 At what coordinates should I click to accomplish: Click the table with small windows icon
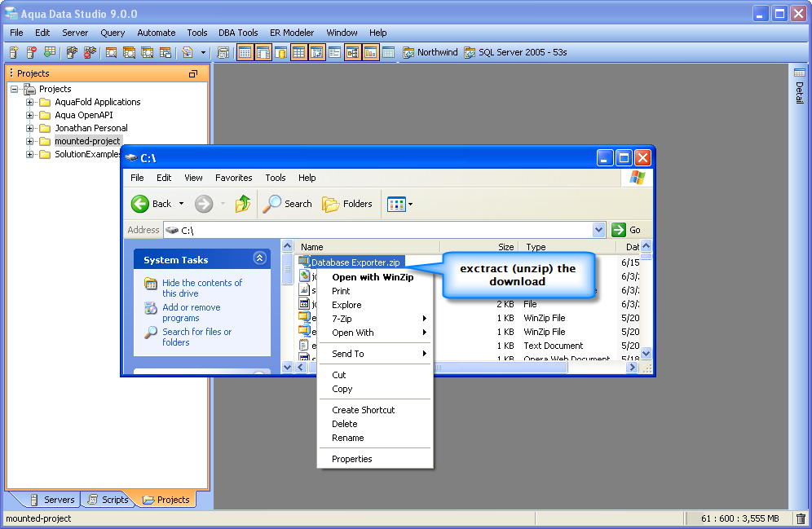165,52
